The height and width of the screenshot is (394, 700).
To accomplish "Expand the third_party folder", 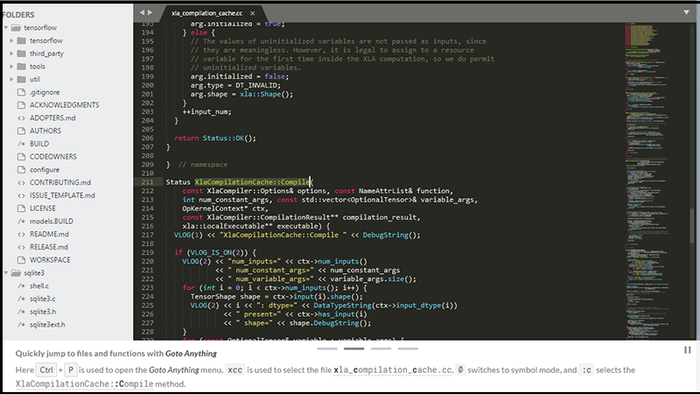I will [x=12, y=54].
